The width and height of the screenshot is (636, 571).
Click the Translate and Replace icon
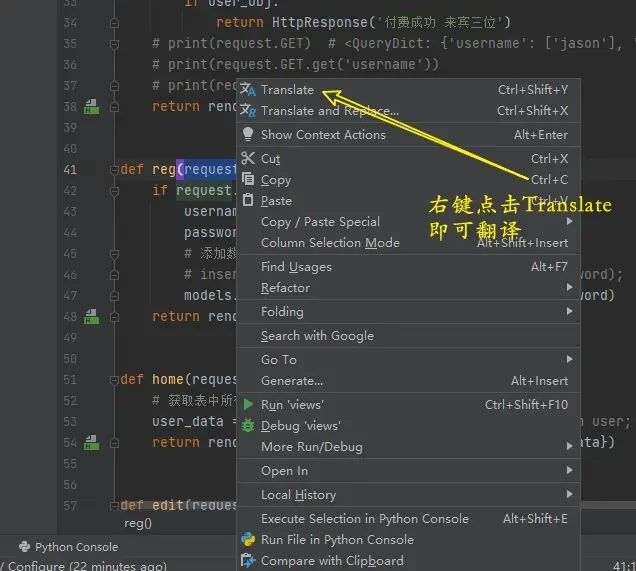click(x=248, y=111)
